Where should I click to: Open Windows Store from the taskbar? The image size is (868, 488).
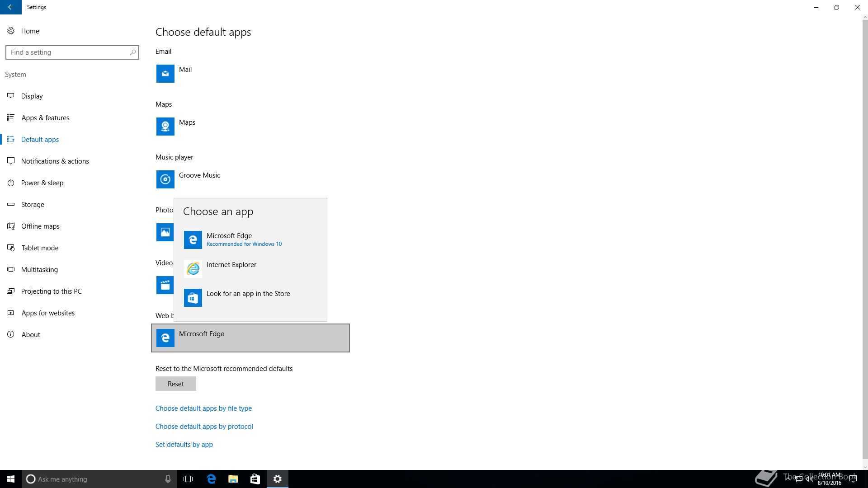[255, 479]
